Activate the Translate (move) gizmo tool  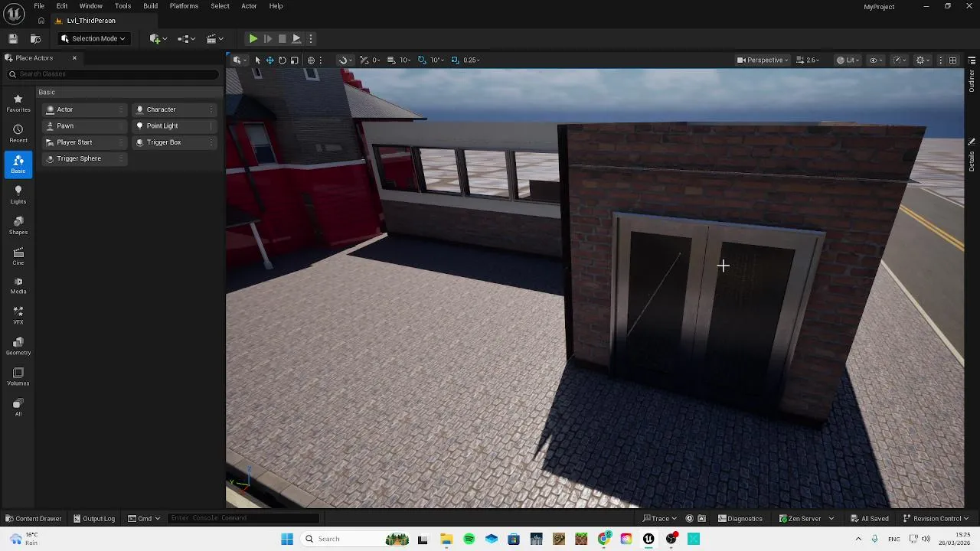(269, 60)
